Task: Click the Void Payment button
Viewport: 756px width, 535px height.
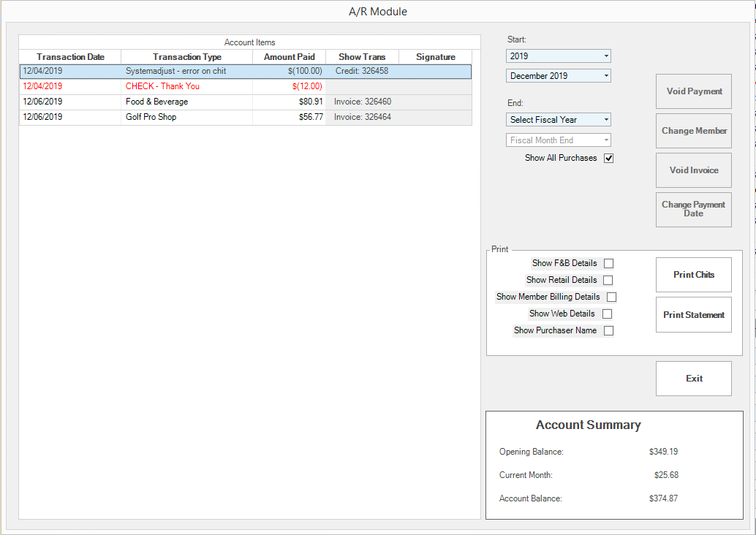Action: click(693, 91)
